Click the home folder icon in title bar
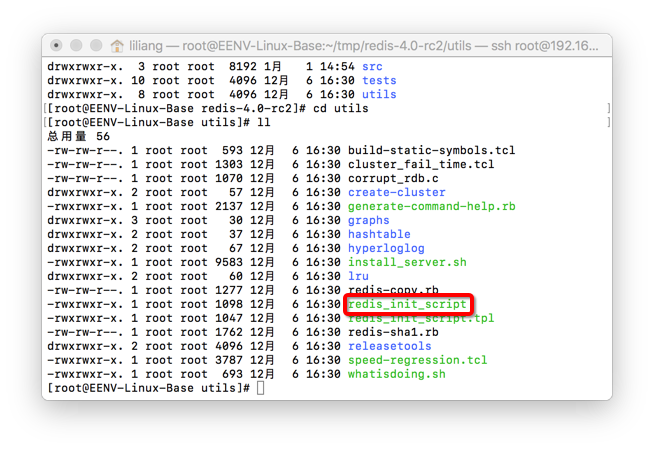The height and width of the screenshot is (450, 654). pyautogui.click(x=117, y=45)
